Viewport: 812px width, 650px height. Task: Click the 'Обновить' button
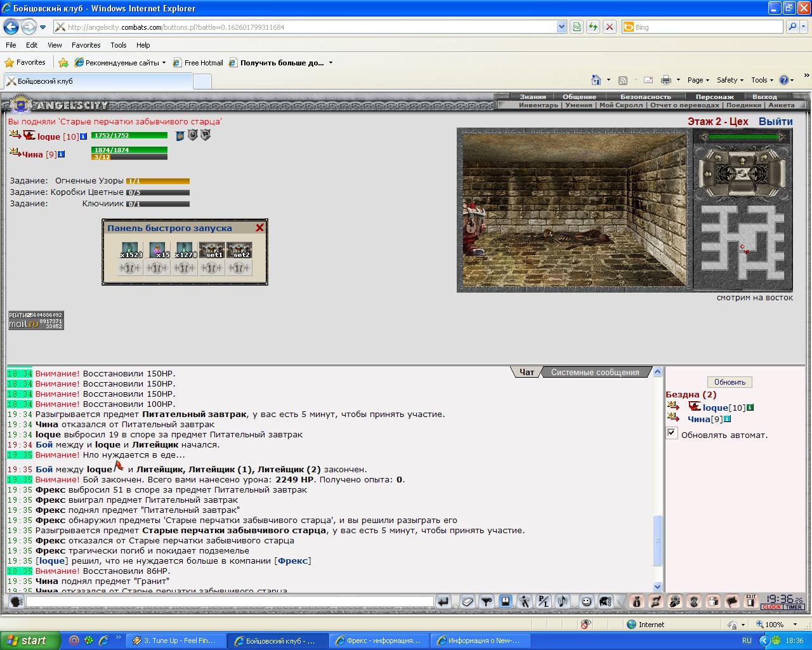click(x=730, y=382)
